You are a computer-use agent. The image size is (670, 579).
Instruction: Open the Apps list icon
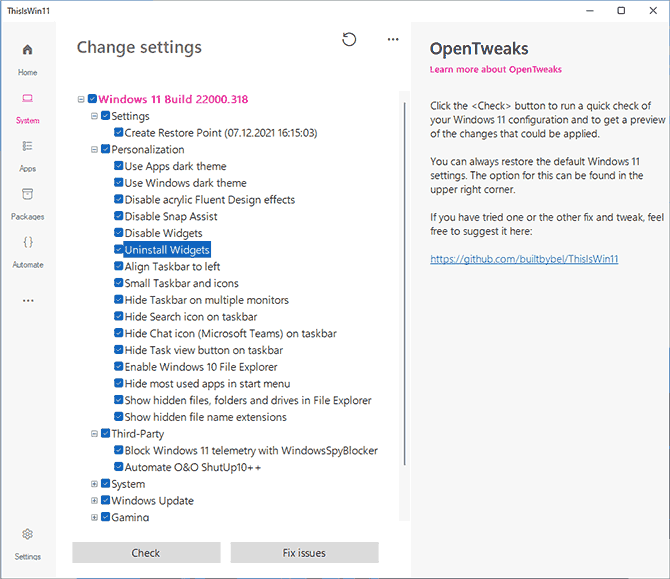pyautogui.click(x=27, y=146)
